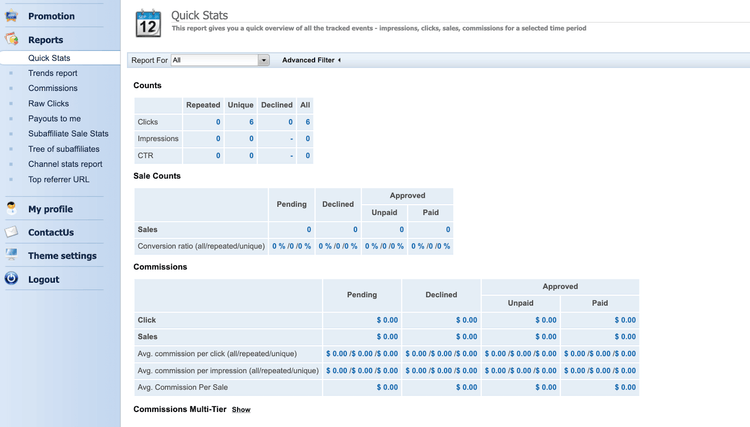
Task: Click the Logout power icon
Action: click(12, 280)
